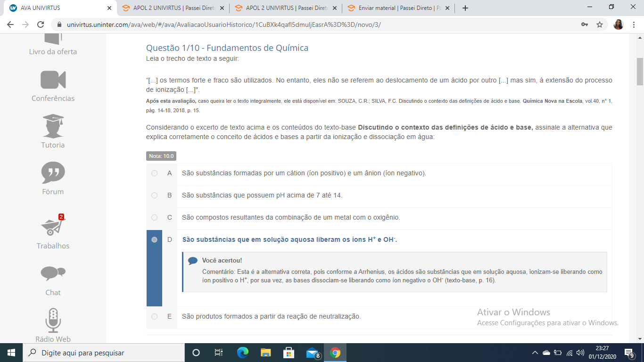Switch to Enviar material Passei Direto tab
Image resolution: width=644 pixels, height=362 pixels.
pos(398,8)
